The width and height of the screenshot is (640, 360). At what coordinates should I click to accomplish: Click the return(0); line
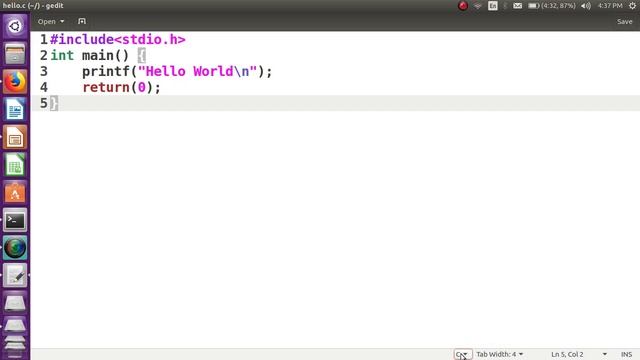121,87
